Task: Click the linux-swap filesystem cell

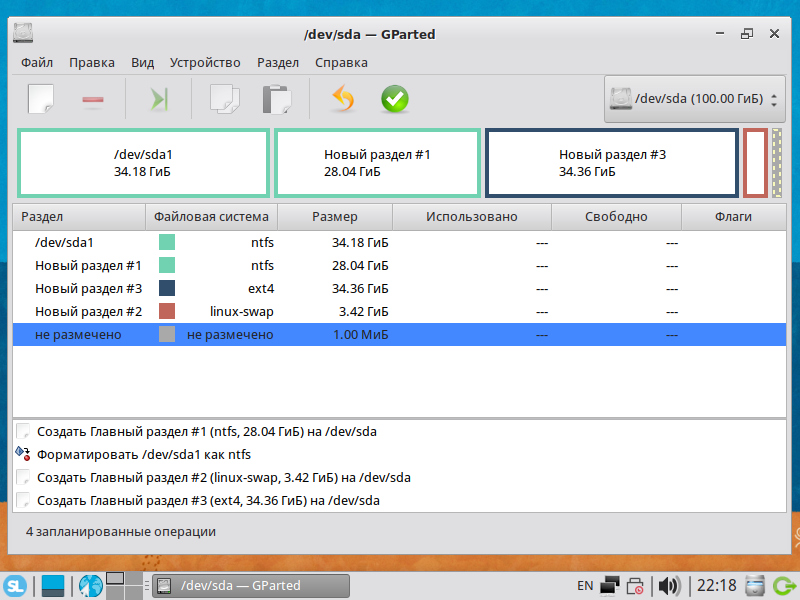Action: pos(242,312)
